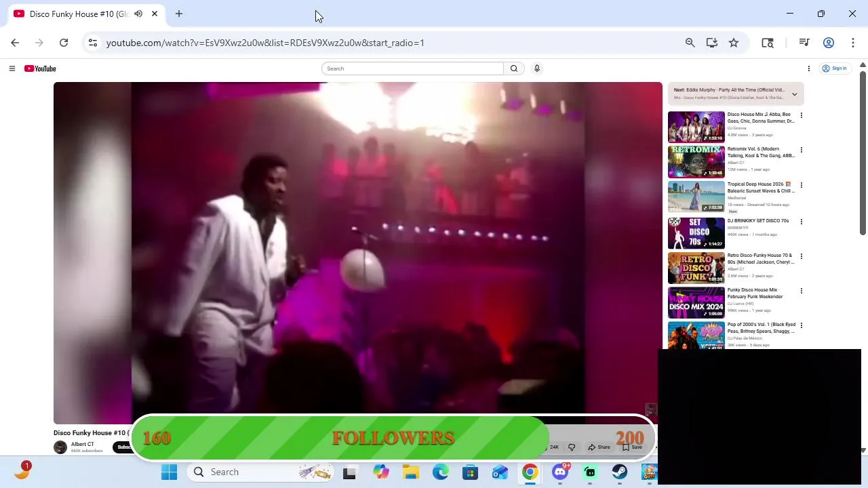Open Disco House Mix Abba Bee Gees thumbnail
The width and height of the screenshot is (868, 488).
696,127
